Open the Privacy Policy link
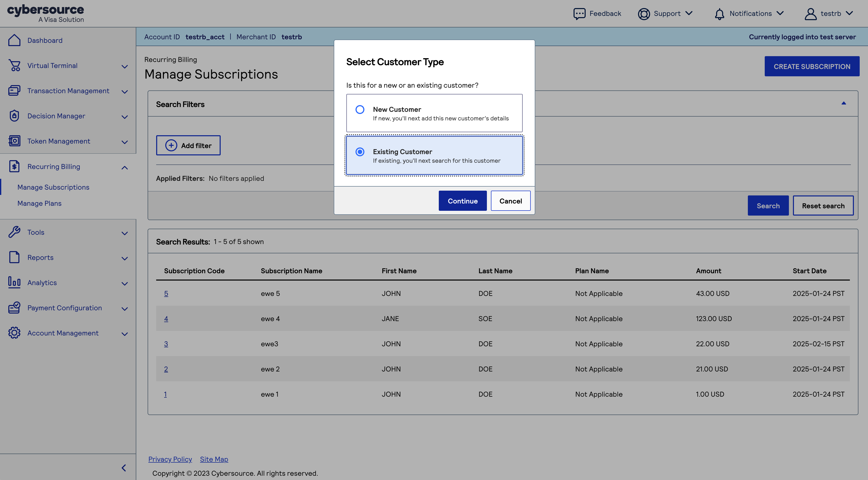The width and height of the screenshot is (868, 480). (x=170, y=459)
